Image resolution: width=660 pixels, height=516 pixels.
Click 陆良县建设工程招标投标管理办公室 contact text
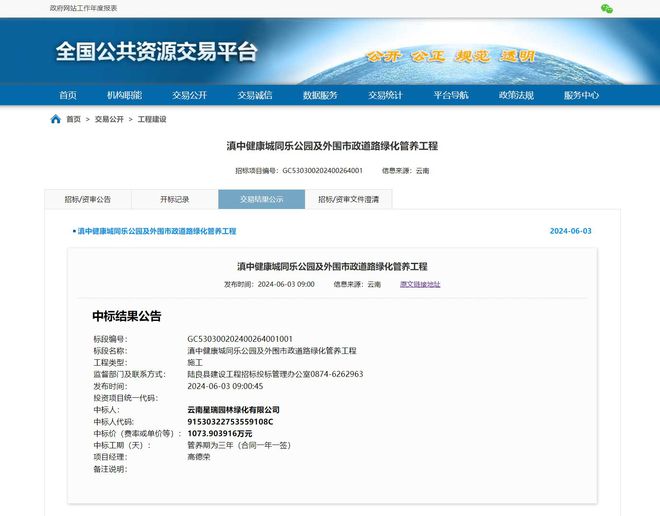(275, 374)
